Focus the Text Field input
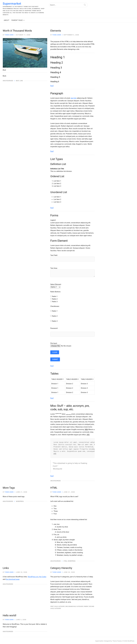Viewport: 137px width, 644px height. [x=72, y=259]
